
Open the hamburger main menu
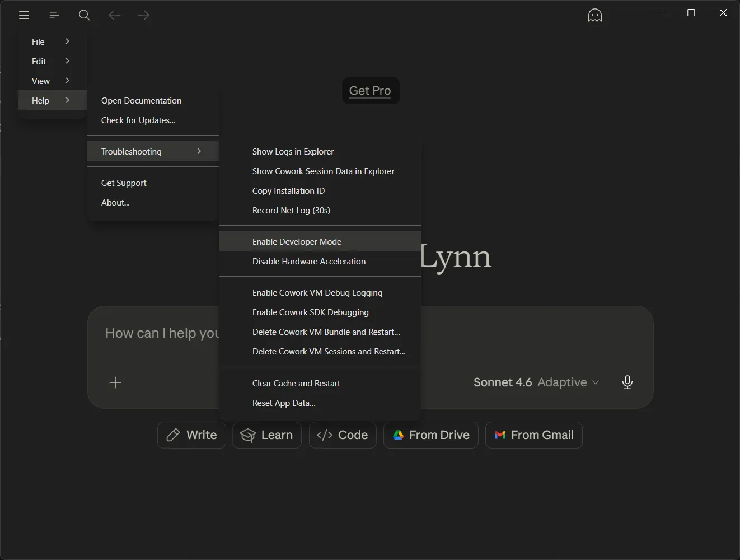24,15
